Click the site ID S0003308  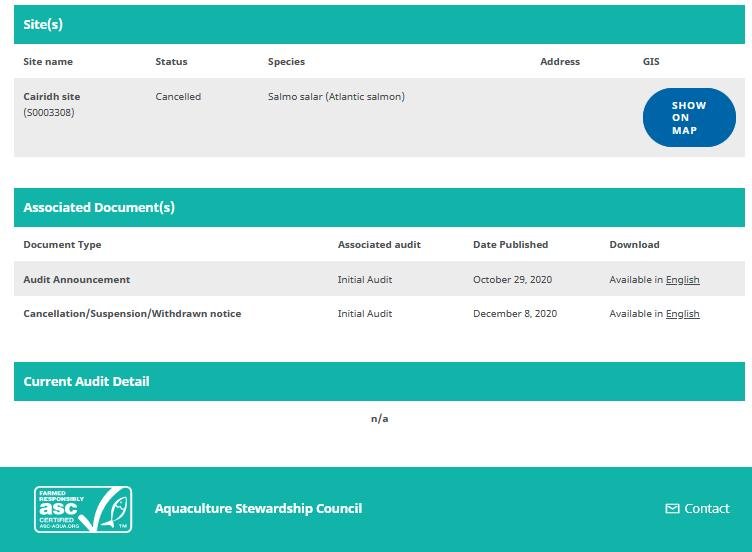coord(49,113)
